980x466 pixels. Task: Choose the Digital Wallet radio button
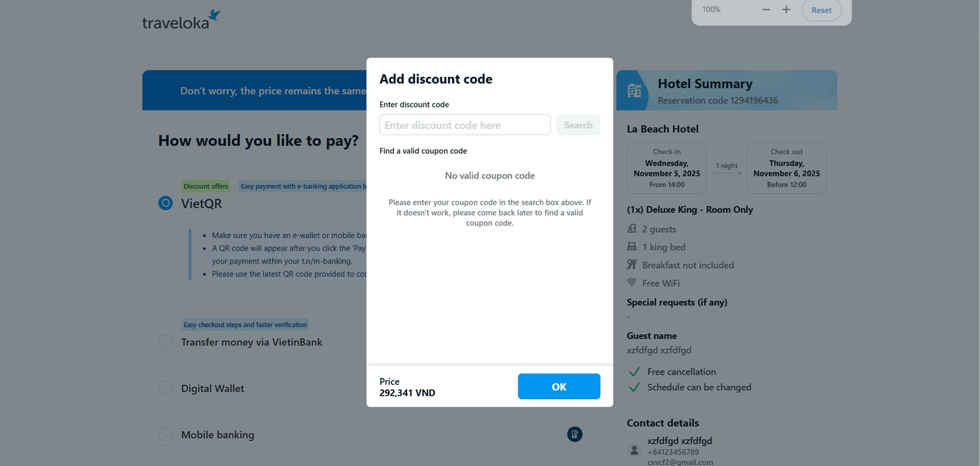pos(165,388)
